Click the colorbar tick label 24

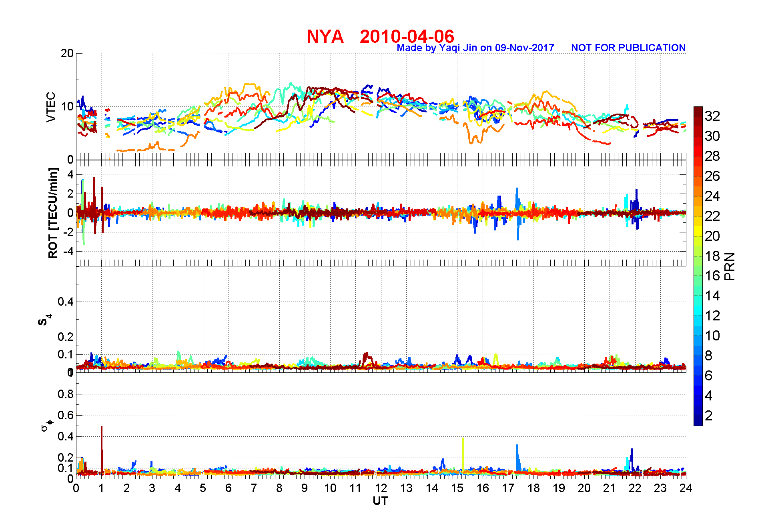click(x=712, y=196)
